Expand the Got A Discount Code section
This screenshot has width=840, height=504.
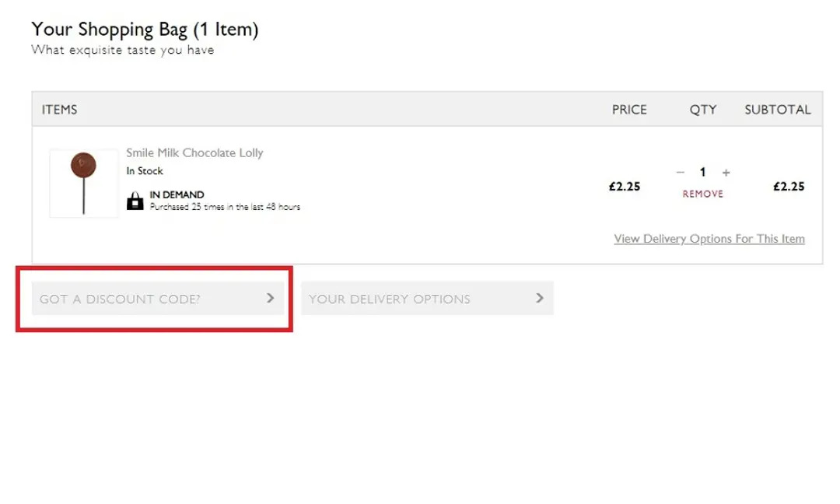(x=158, y=299)
